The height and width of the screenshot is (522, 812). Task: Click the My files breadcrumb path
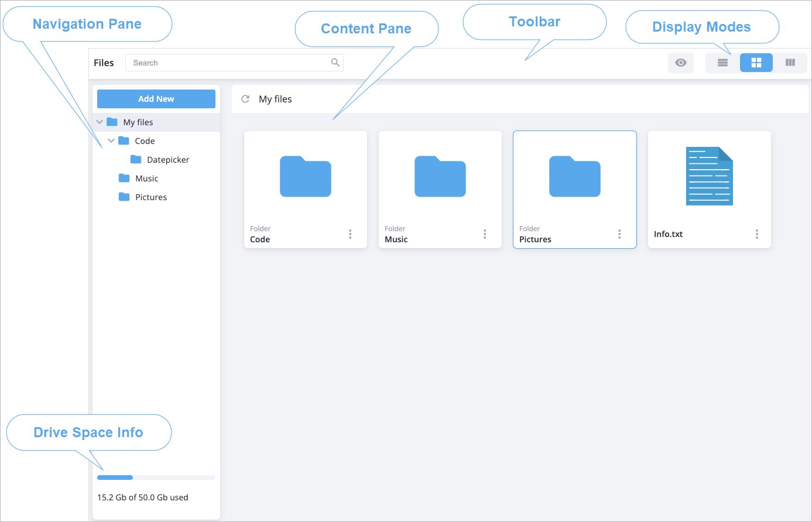[x=275, y=99]
